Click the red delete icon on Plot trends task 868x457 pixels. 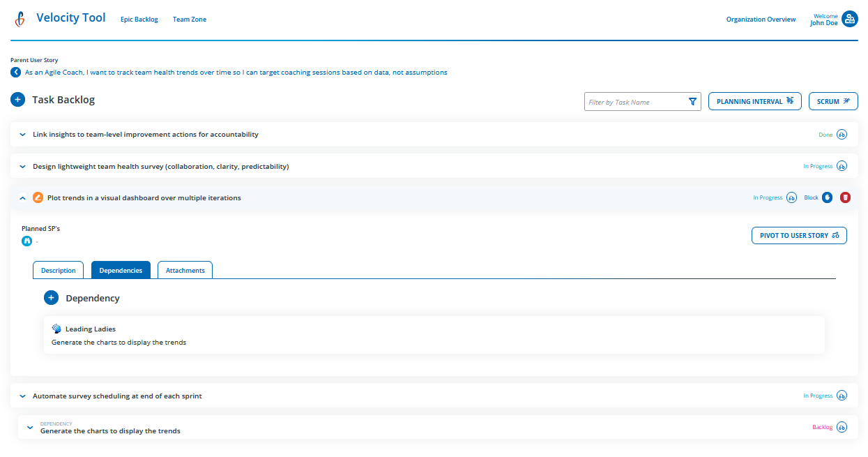click(845, 197)
